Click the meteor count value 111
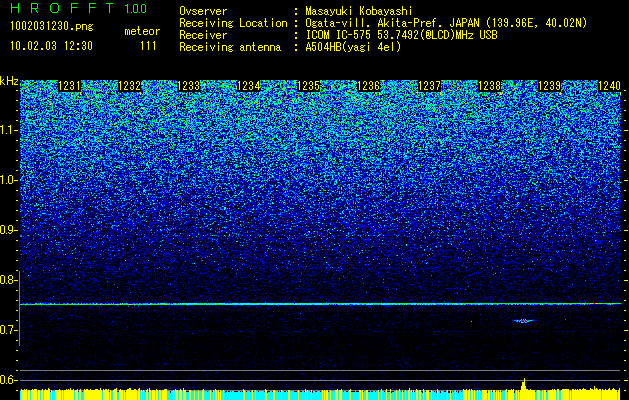 148,46
